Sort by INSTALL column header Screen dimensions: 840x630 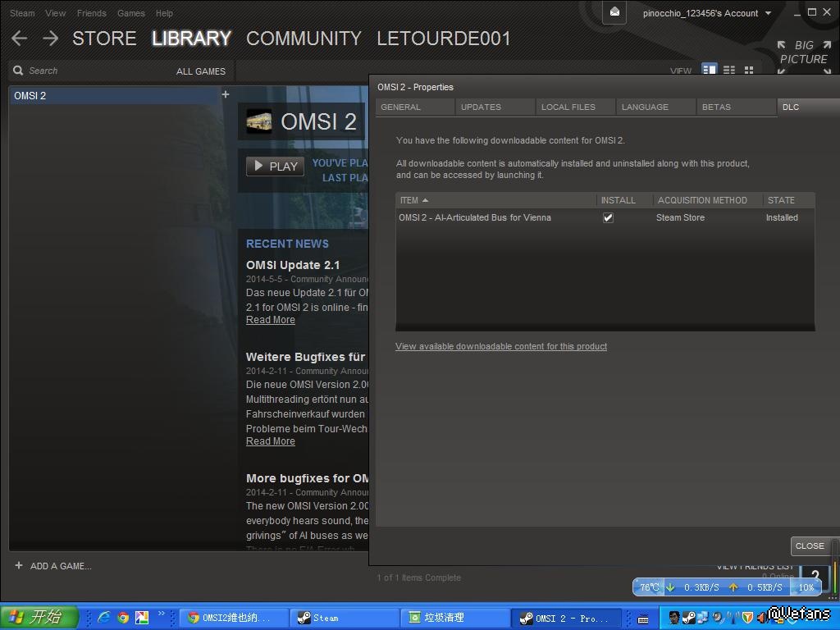click(624, 200)
